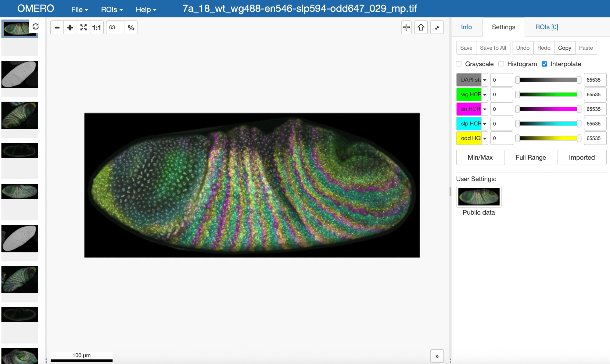Click the zoom in plus icon
Image resolution: width=610 pixels, height=364 pixels.
coord(70,28)
